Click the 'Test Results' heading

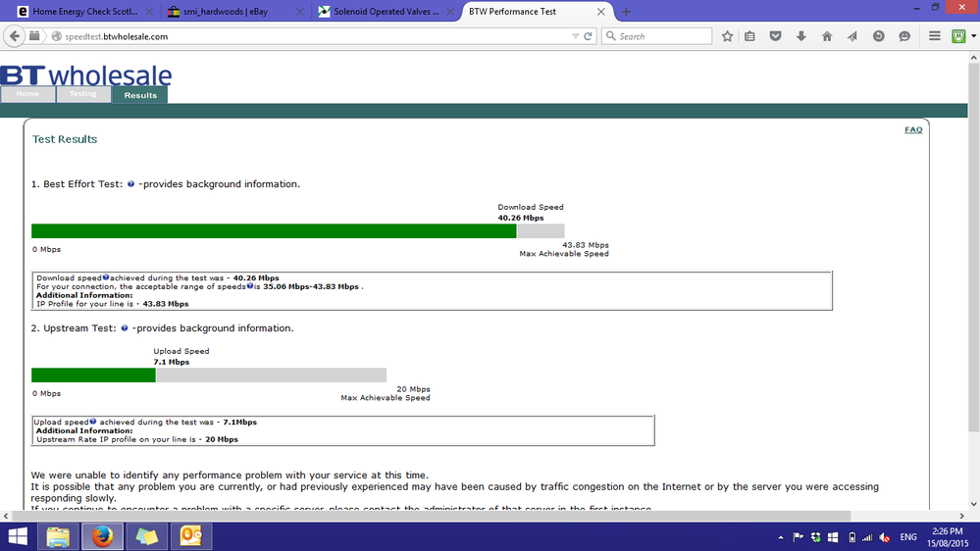[x=65, y=139]
